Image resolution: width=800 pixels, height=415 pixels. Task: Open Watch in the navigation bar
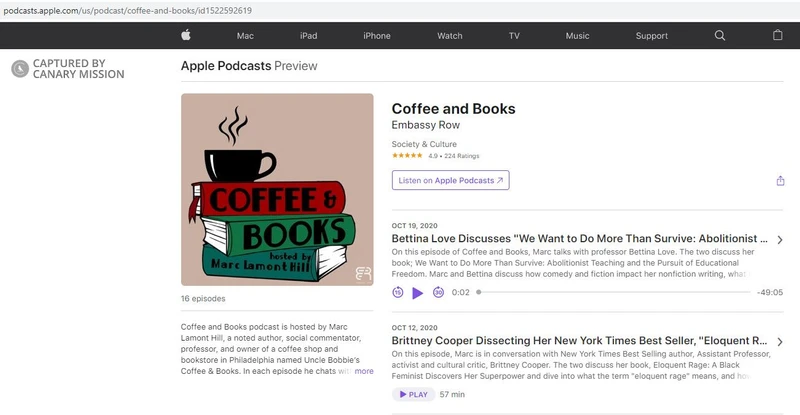(449, 36)
